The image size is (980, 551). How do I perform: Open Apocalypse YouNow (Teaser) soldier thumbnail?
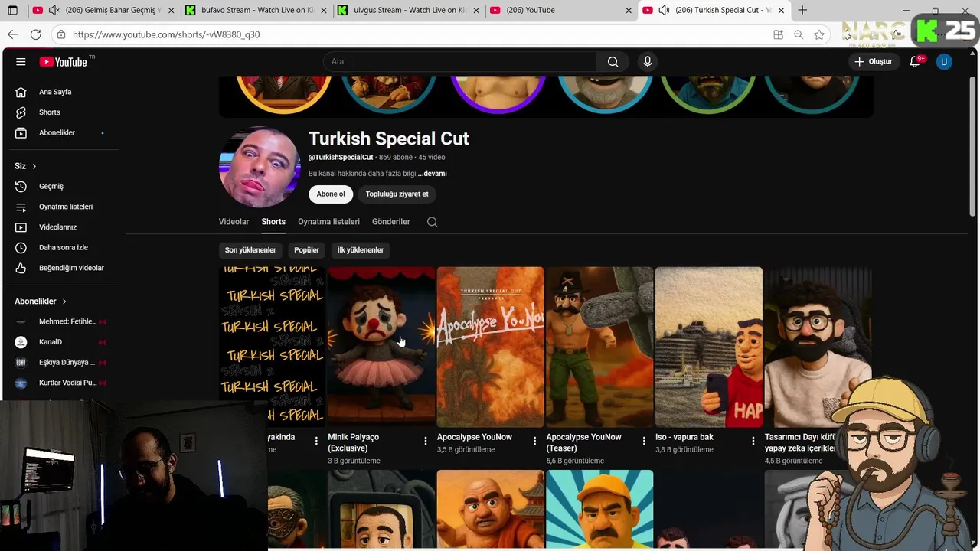599,347
